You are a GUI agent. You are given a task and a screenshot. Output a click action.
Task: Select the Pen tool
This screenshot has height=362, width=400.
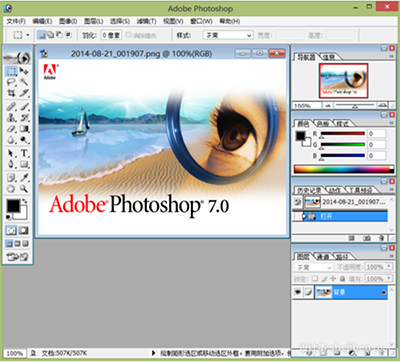tap(11, 164)
